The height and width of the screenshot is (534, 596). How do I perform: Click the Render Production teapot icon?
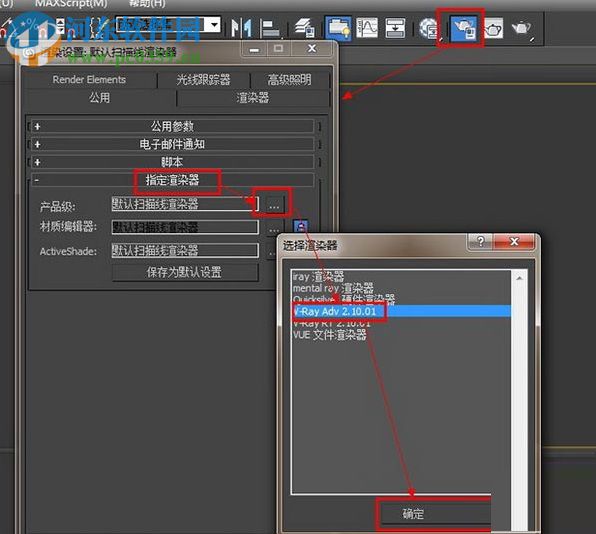(x=522, y=28)
